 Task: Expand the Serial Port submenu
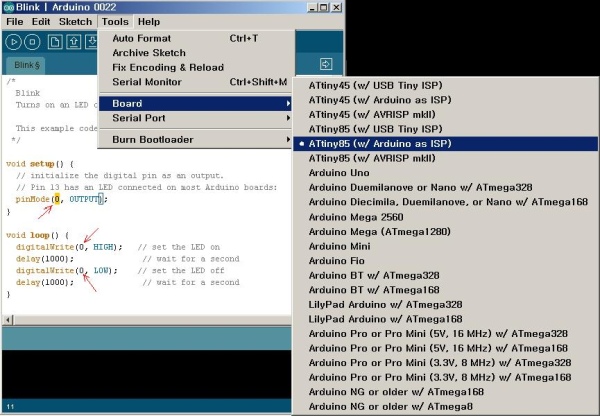pyautogui.click(x=196, y=118)
